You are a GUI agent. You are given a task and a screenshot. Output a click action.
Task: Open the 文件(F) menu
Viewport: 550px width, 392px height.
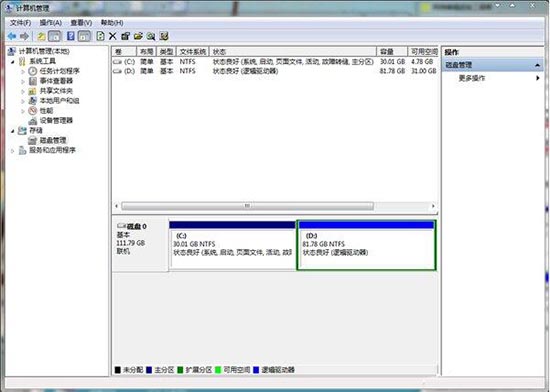click(20, 23)
